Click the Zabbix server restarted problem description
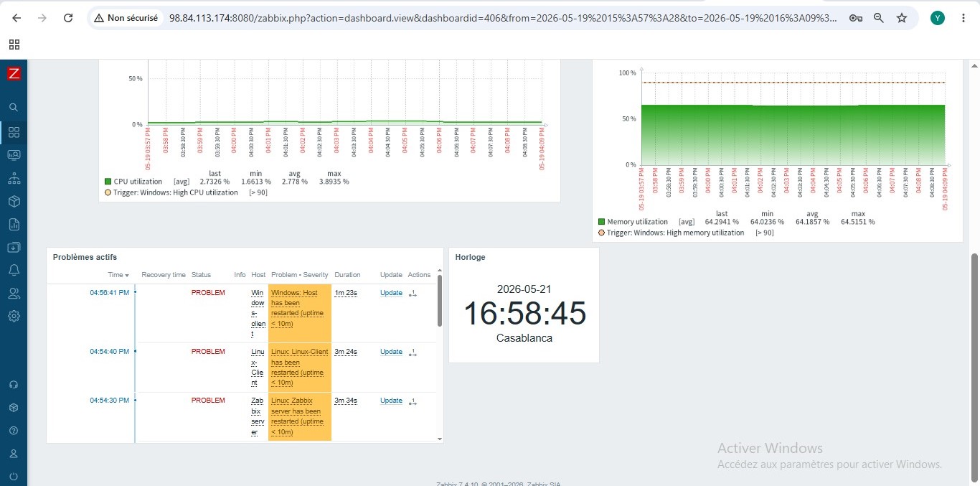 (x=298, y=416)
